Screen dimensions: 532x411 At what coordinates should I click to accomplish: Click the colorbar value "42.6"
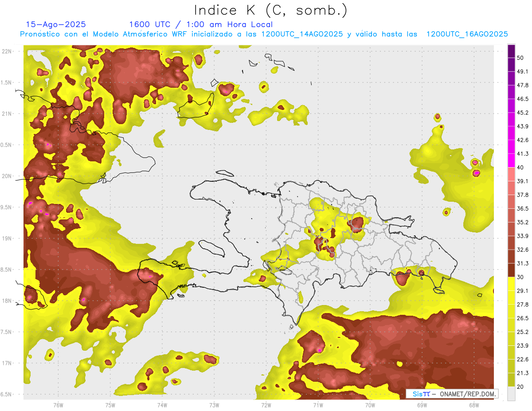tap(522, 140)
